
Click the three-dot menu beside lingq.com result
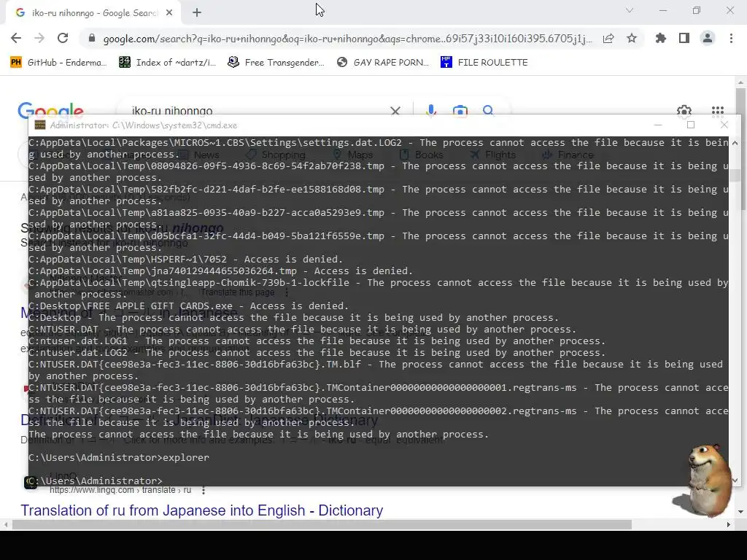204,490
